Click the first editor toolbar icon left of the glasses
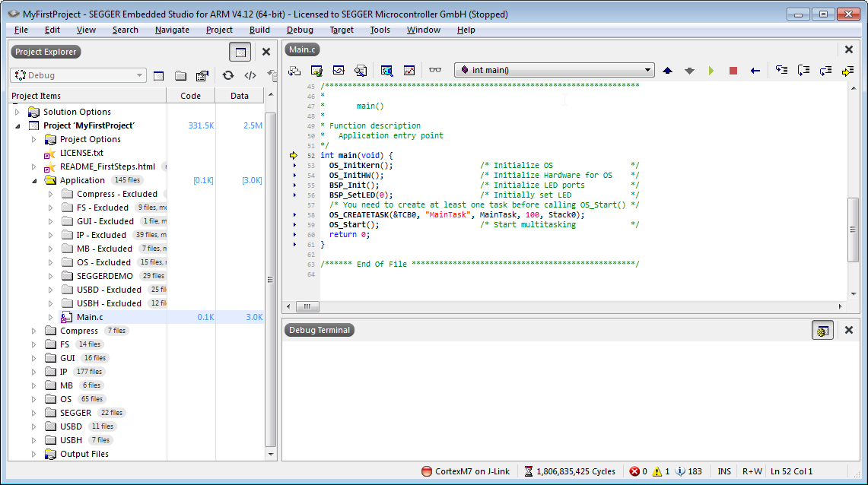This screenshot has height=485, width=868. (294, 70)
